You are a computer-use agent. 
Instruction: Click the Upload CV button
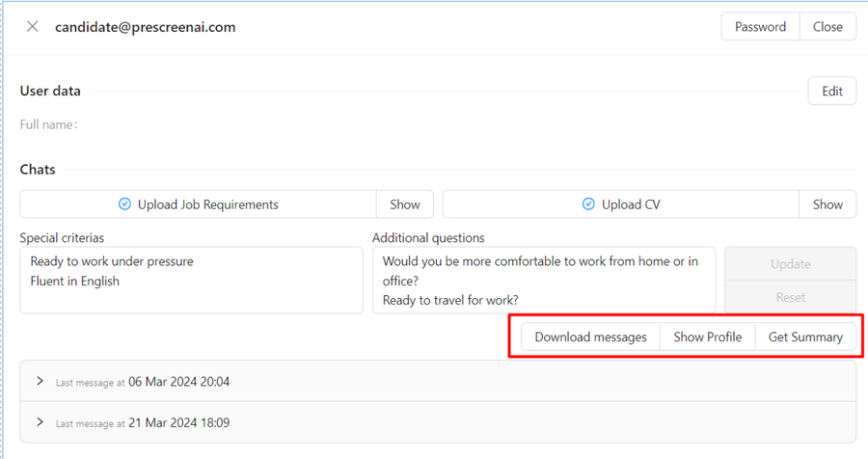tap(620, 204)
